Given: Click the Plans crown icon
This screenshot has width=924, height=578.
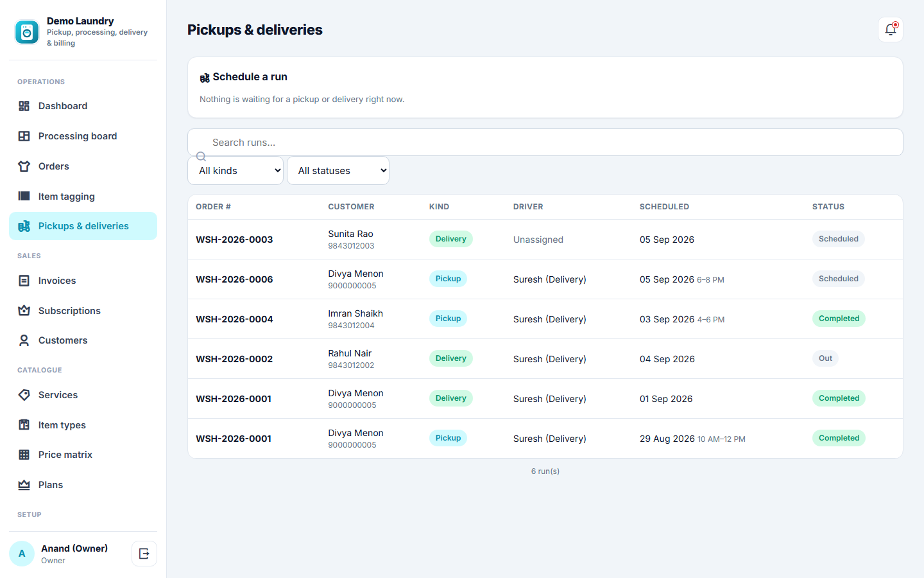Looking at the screenshot, I should tap(24, 485).
